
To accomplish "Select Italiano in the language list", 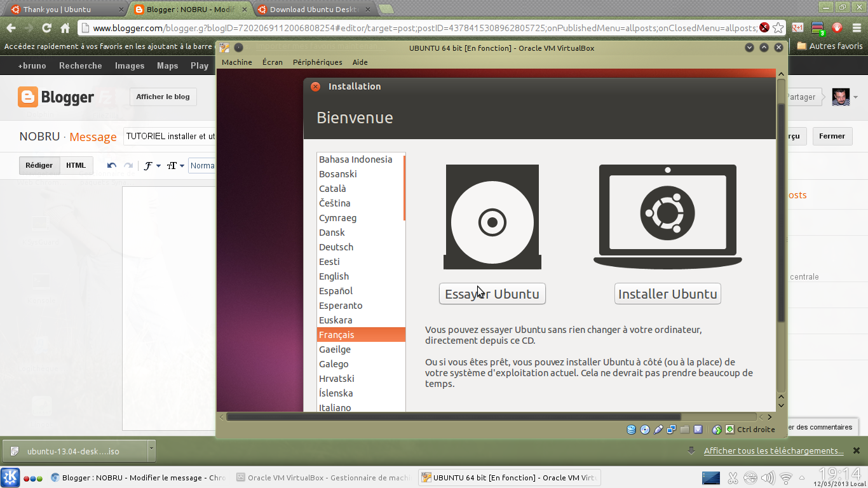I will 361,407.
